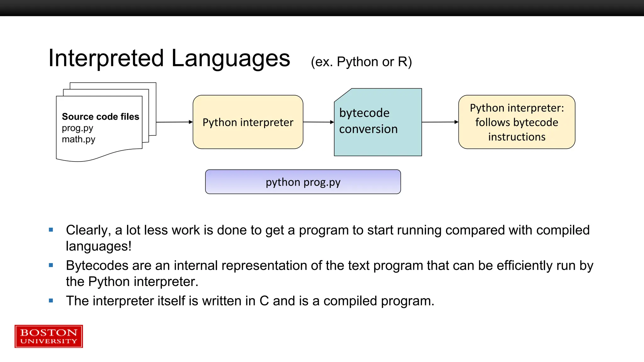The width and height of the screenshot is (644, 362).
Task: Click the (ex. Python or R) subtitle
Action: click(361, 62)
